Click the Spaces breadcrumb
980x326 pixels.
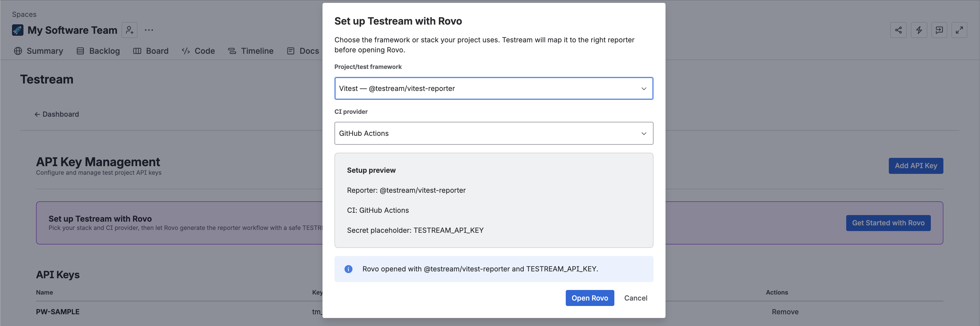(x=24, y=15)
